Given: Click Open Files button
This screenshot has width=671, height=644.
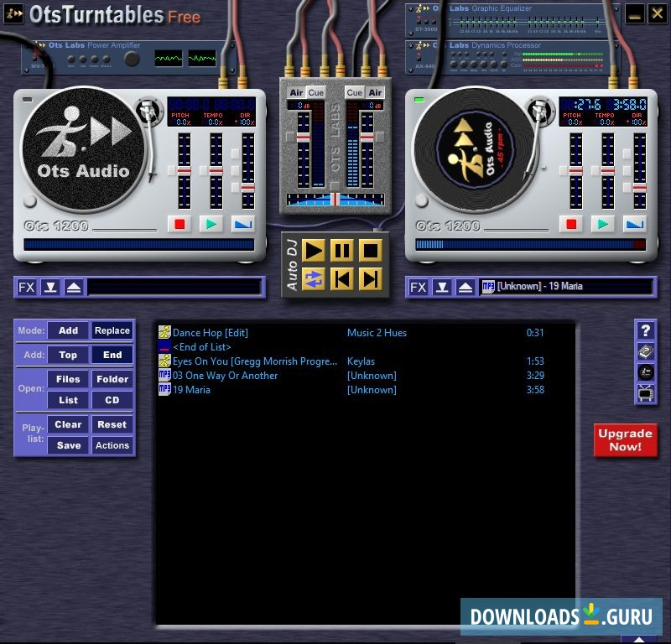Looking at the screenshot, I should [68, 379].
